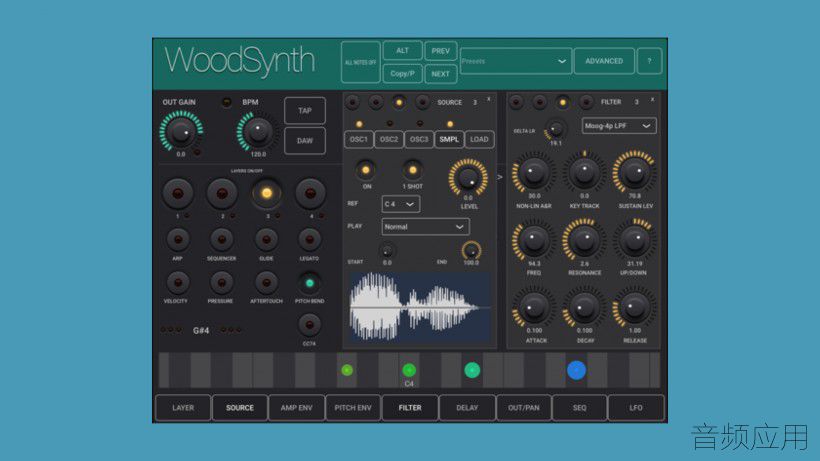Open the ADVANCED settings

604,61
